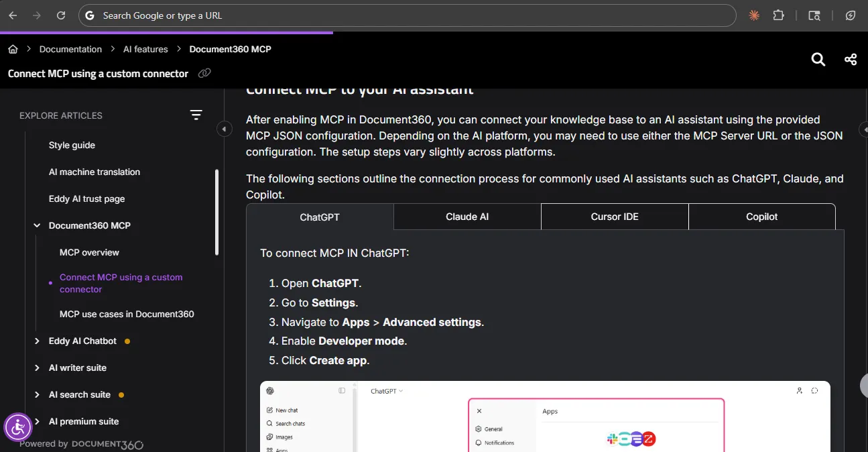Switch to the Claude AI tab

(467, 217)
